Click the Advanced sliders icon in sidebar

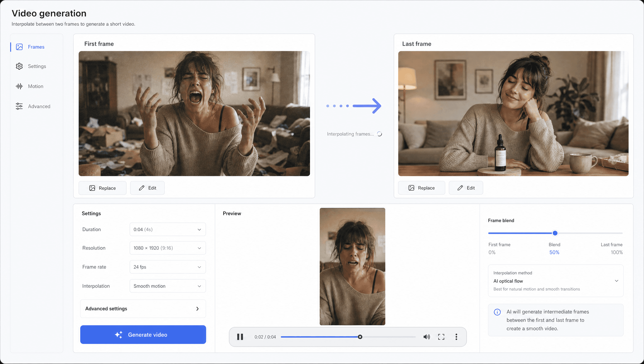[19, 106]
